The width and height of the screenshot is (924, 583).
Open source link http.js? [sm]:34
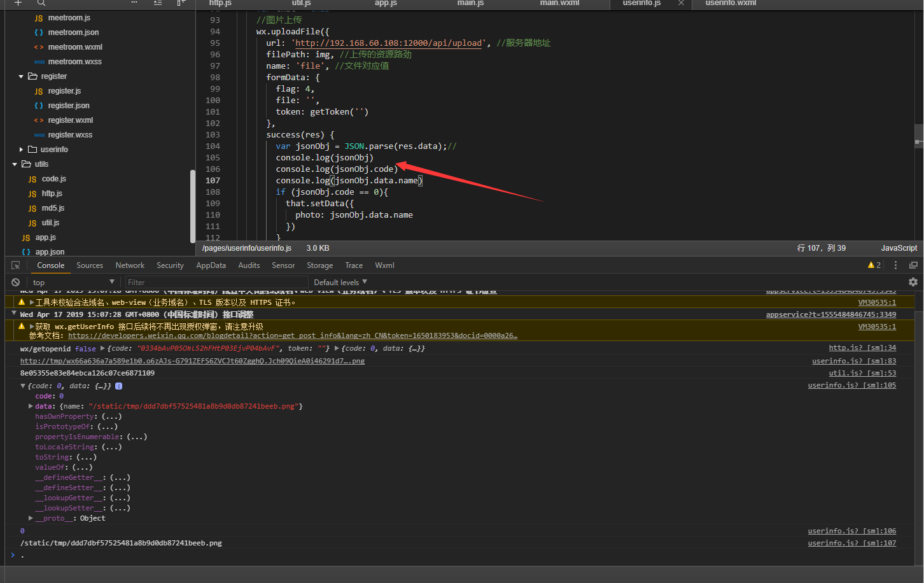point(862,348)
